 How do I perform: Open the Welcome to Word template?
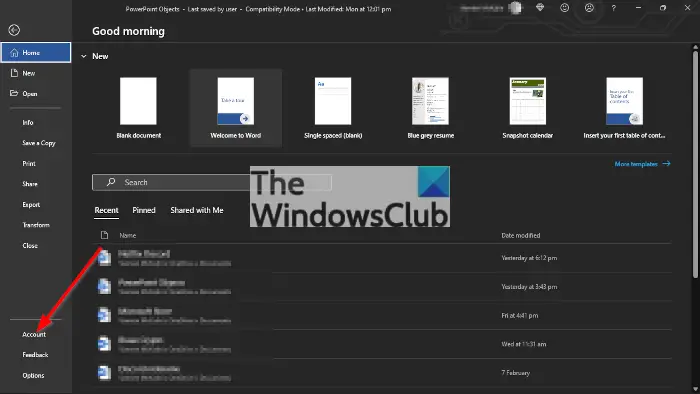click(236, 108)
